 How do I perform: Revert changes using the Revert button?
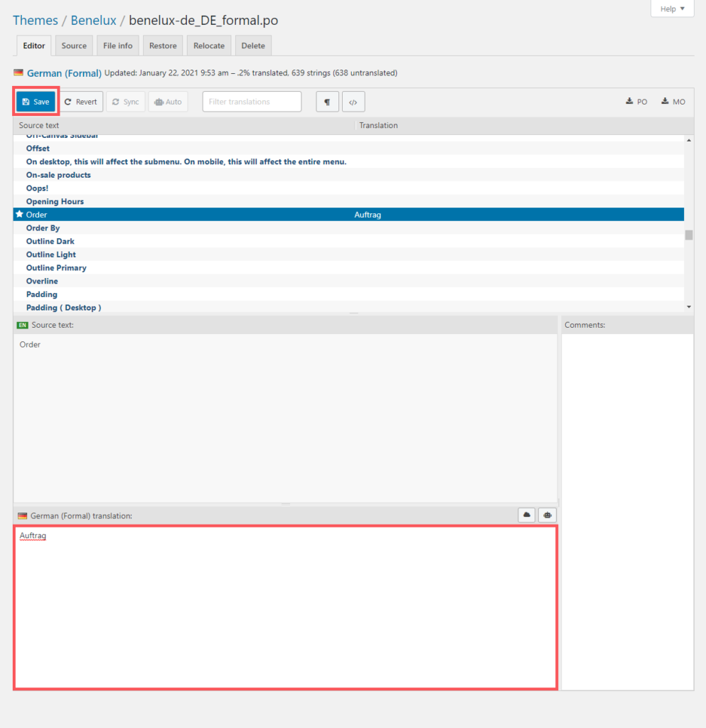(81, 102)
